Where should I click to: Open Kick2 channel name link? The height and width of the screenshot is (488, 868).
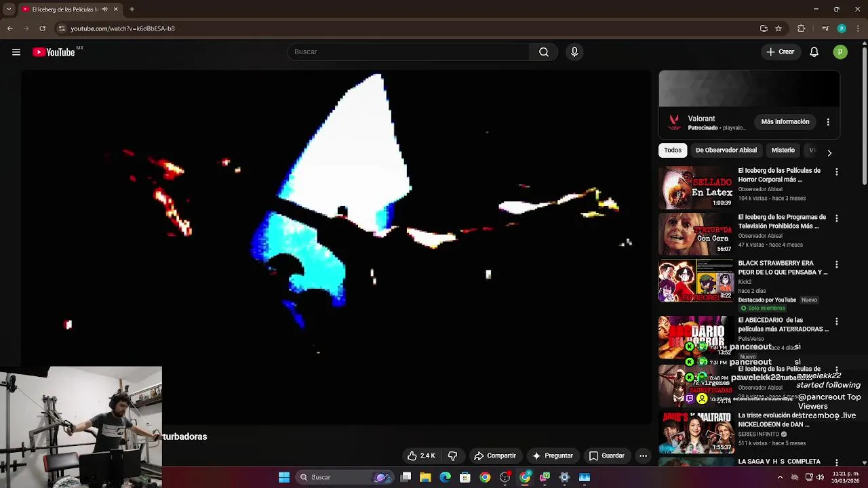click(745, 281)
